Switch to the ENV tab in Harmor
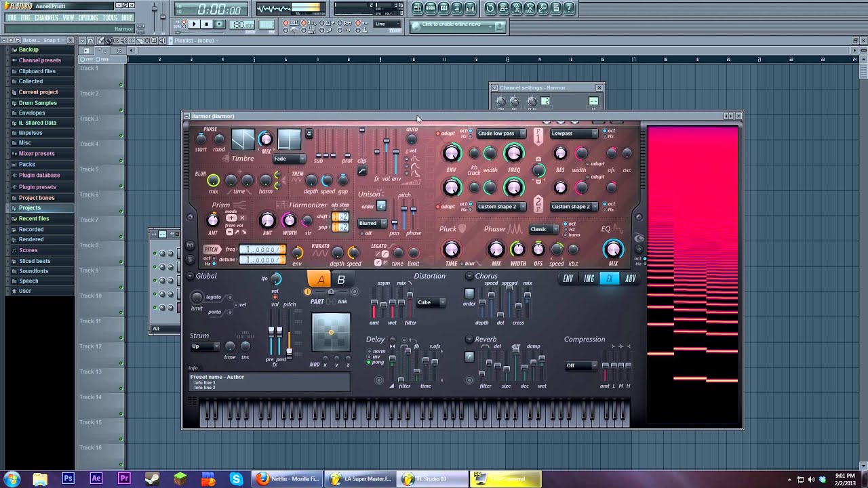 pos(568,279)
